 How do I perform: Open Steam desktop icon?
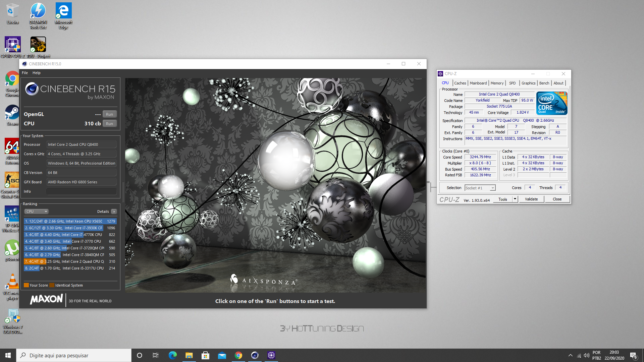tap(12, 115)
